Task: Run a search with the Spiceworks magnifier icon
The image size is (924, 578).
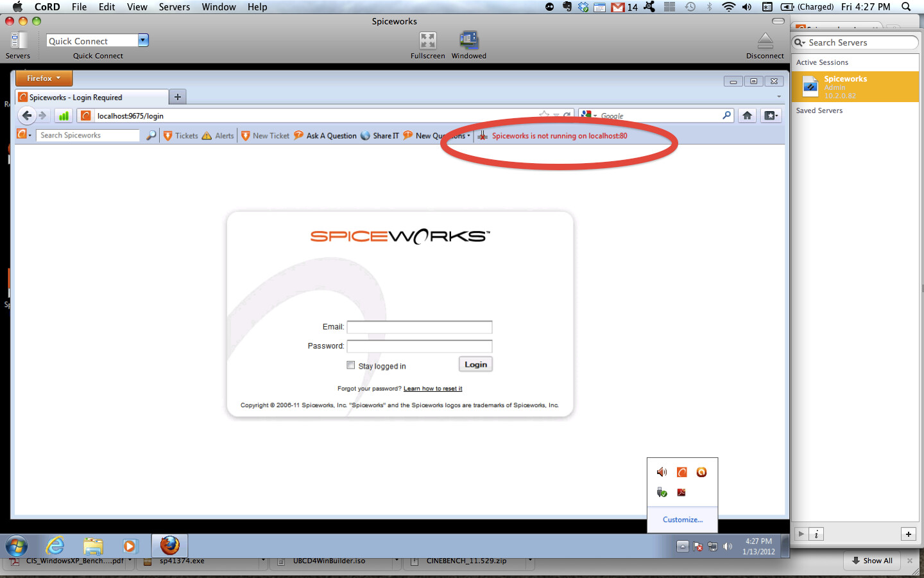Action: tap(151, 136)
